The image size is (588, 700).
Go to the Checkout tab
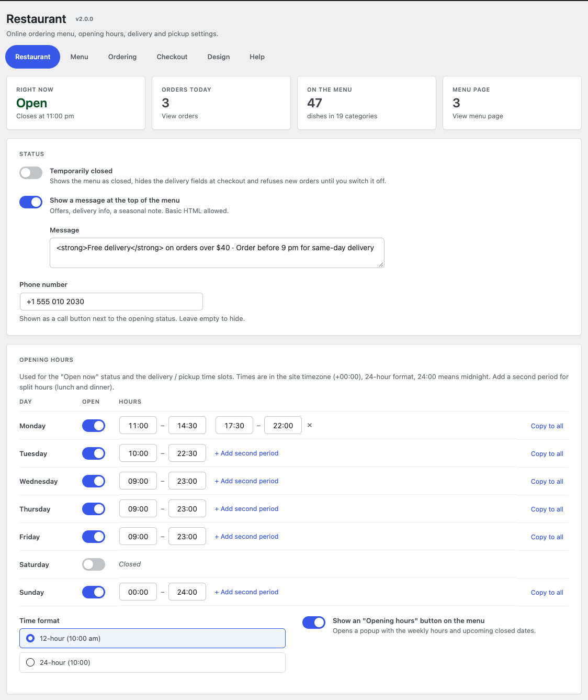(172, 57)
